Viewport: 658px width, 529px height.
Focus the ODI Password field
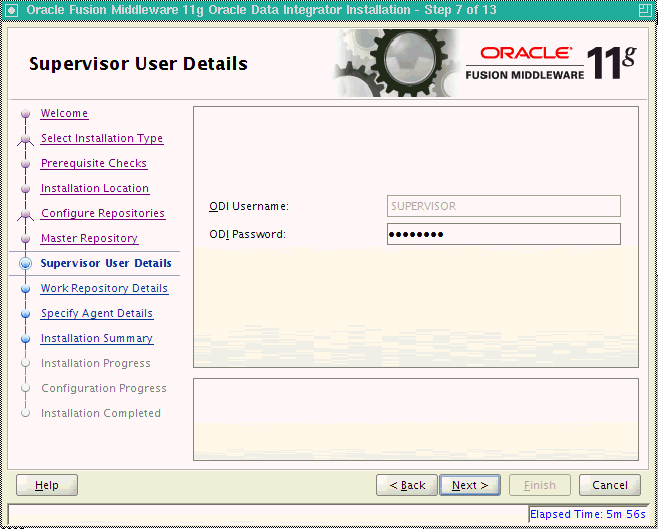coord(504,234)
